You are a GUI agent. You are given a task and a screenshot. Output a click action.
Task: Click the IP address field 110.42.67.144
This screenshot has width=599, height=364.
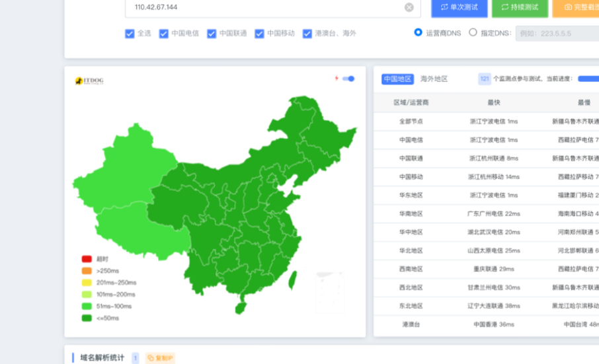pyautogui.click(x=273, y=7)
